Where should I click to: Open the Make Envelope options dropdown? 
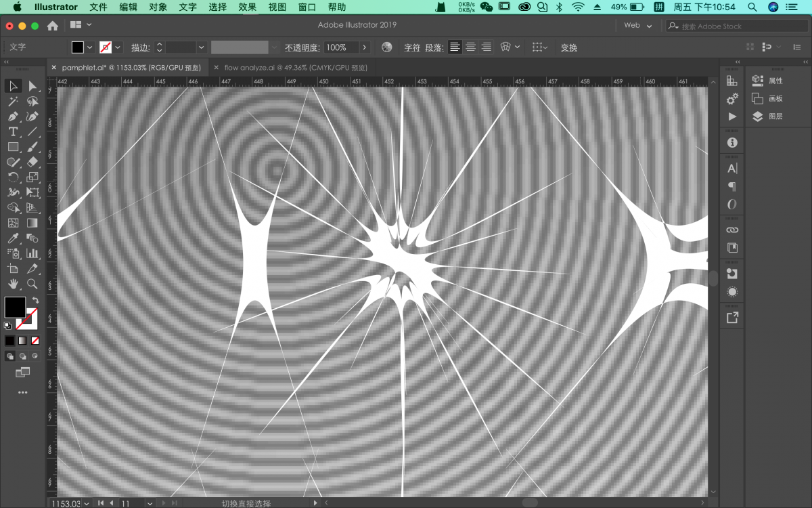(x=518, y=47)
